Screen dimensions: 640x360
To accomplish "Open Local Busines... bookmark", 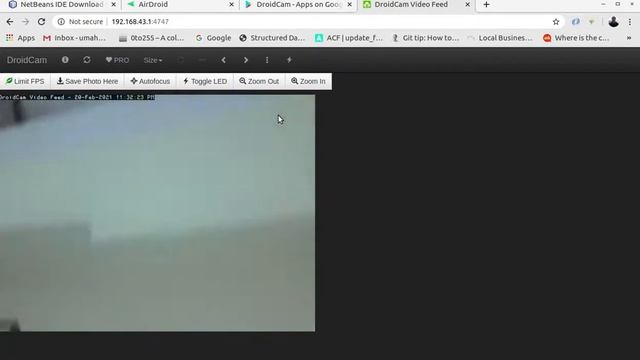I will 500,38.
